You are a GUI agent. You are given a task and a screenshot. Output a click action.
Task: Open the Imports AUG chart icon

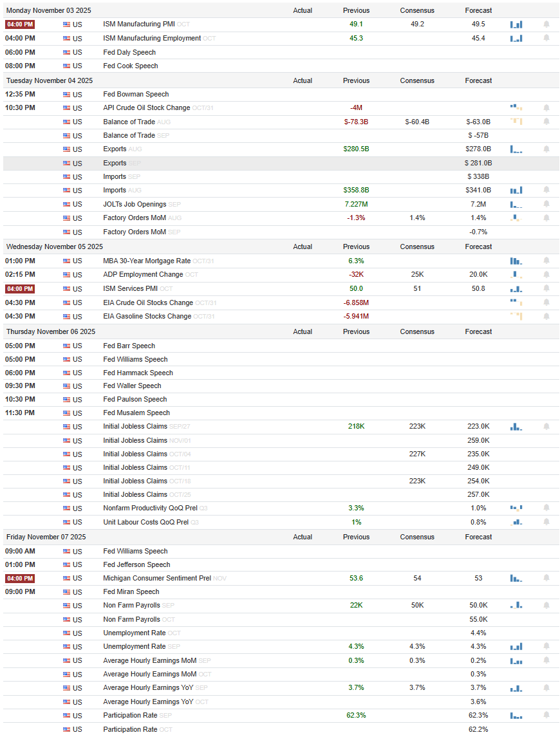[516, 191]
